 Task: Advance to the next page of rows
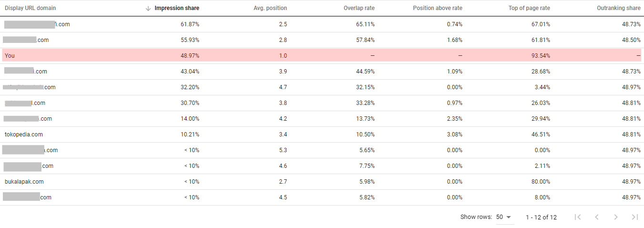pos(616,217)
